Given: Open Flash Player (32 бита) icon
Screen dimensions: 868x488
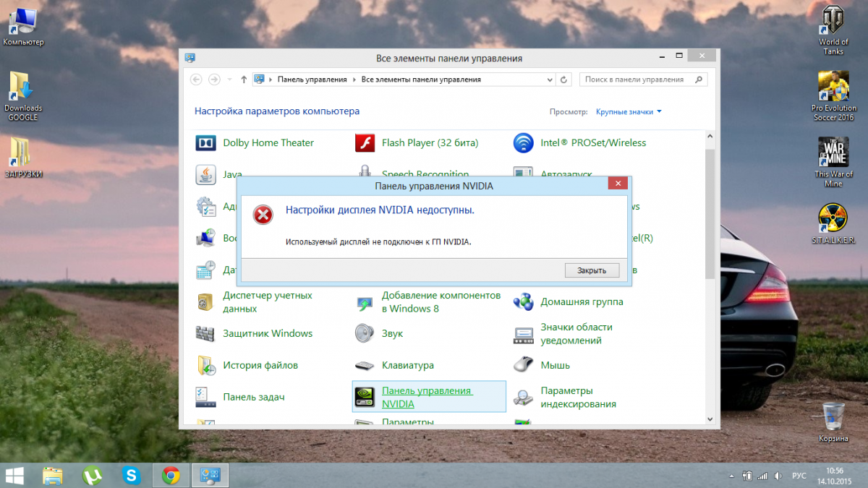Looking at the screenshot, I should tap(365, 143).
